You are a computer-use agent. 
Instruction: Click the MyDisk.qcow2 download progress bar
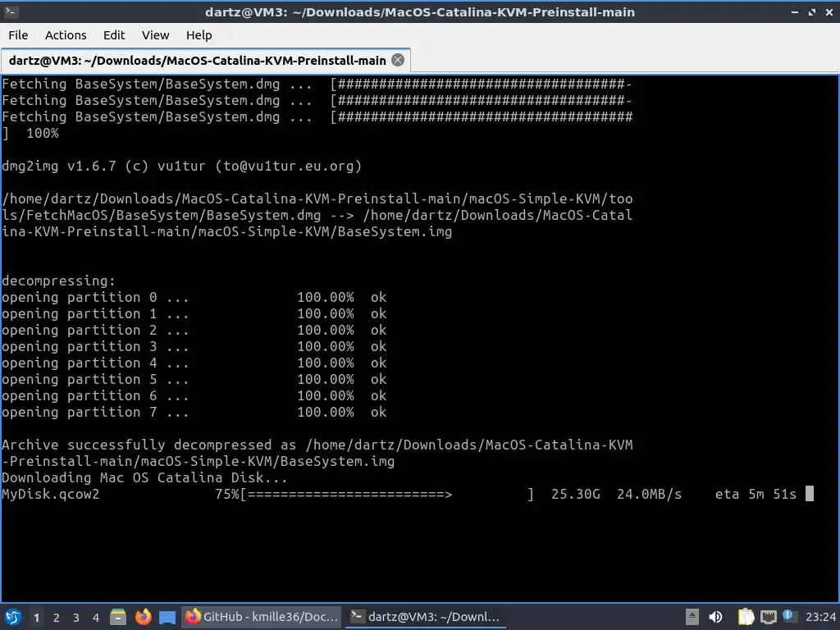pos(387,494)
